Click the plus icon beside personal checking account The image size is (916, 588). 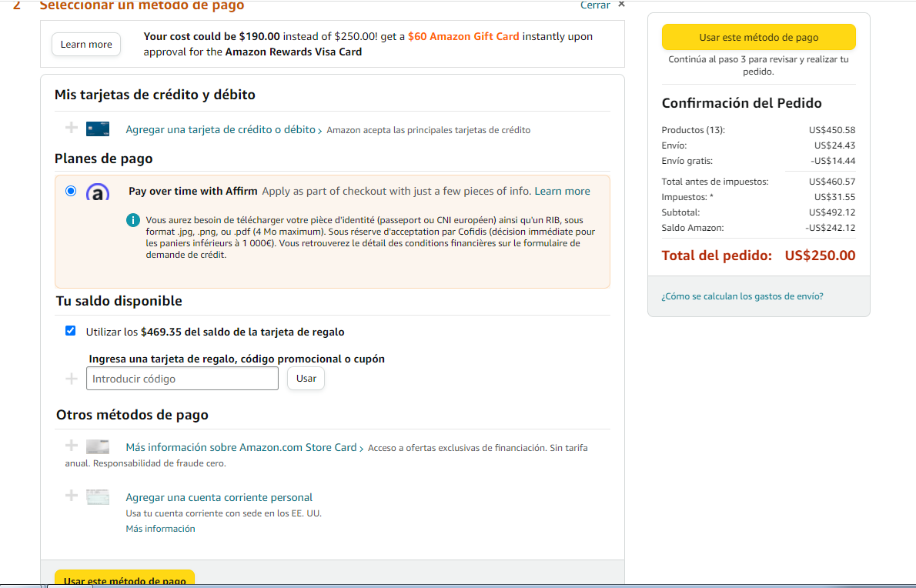tap(72, 496)
